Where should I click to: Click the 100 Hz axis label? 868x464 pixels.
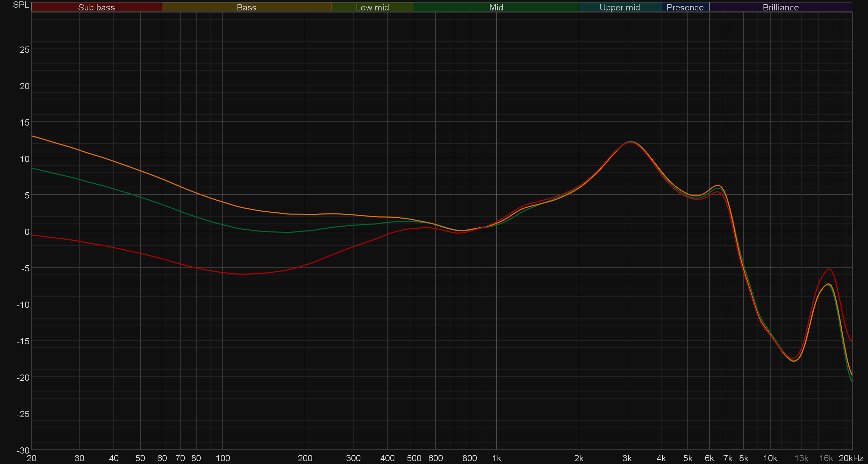(223, 458)
